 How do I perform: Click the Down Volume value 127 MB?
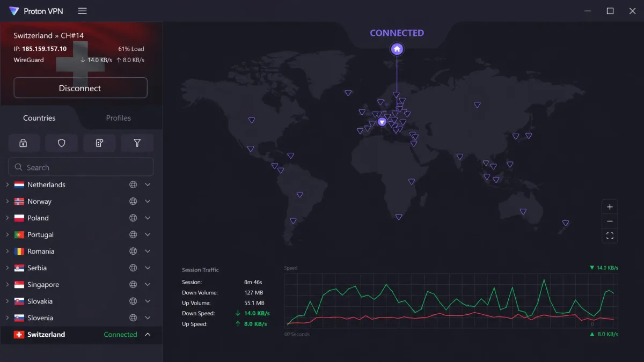pyautogui.click(x=253, y=293)
